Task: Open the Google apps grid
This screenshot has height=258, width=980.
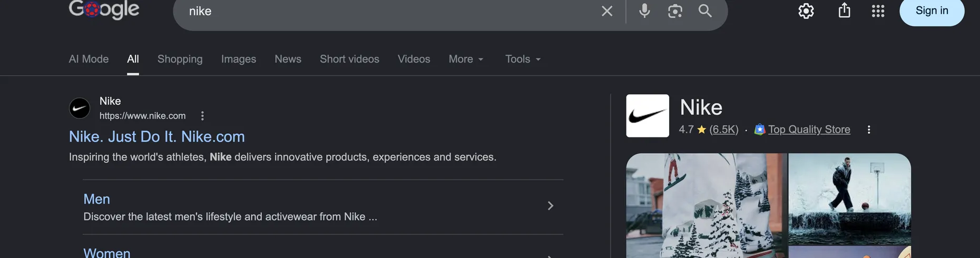Action: pos(878,11)
